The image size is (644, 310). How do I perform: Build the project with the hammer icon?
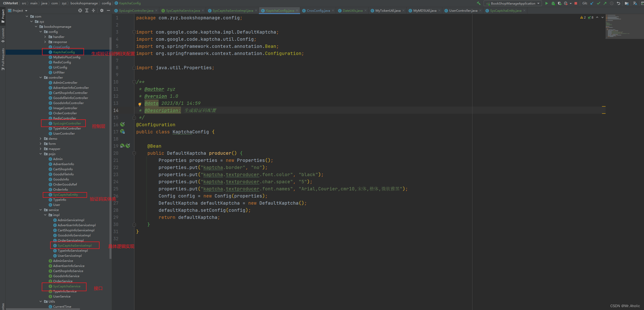479,3
